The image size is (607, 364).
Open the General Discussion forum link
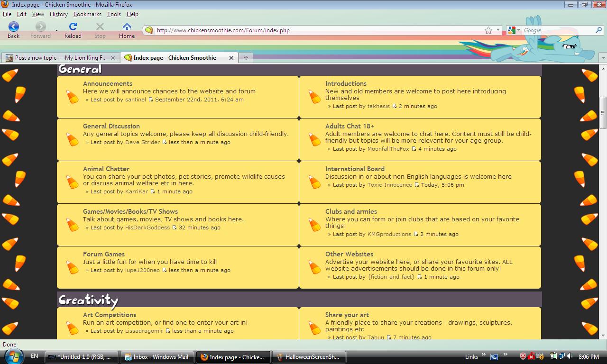pyautogui.click(x=111, y=126)
